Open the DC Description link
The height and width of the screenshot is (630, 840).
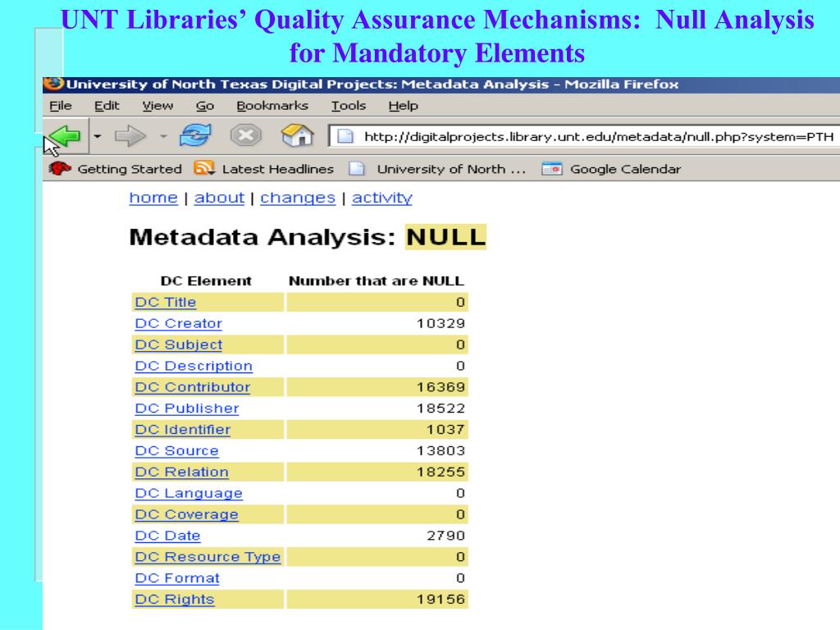pos(194,366)
